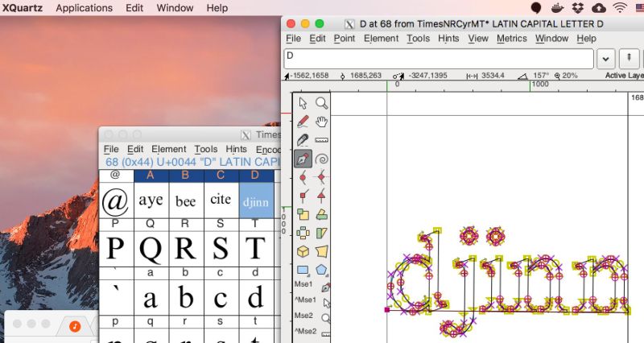Screen dimensions: 644x343
Task: Select the lowercase c glyph cell
Action: 221,297
